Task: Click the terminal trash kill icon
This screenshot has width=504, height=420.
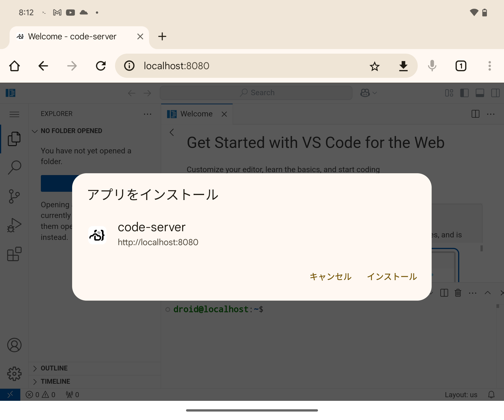Action: pyautogui.click(x=458, y=293)
